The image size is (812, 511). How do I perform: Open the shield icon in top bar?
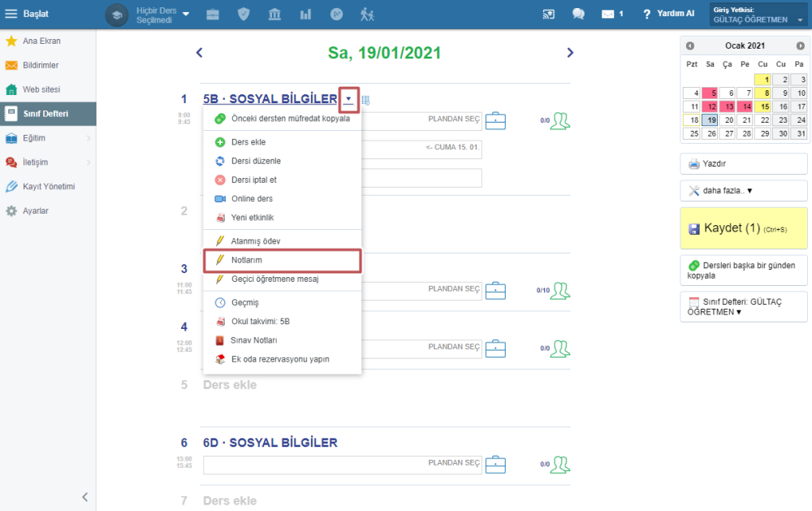[244, 15]
